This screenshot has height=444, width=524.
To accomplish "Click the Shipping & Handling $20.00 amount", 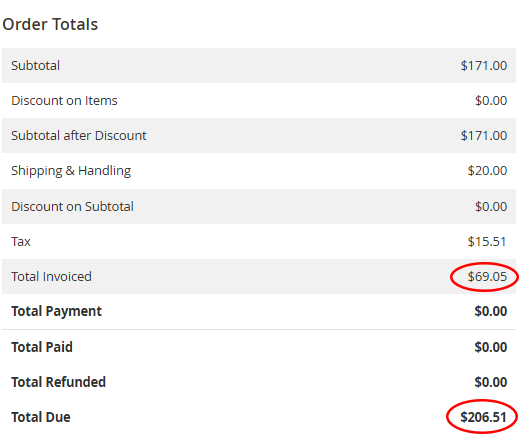I will [487, 171].
